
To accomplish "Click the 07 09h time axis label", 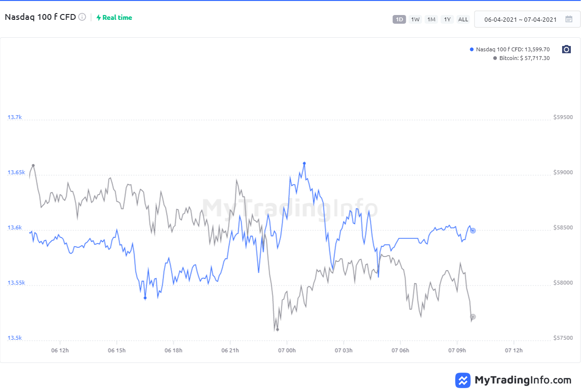I will (457, 350).
